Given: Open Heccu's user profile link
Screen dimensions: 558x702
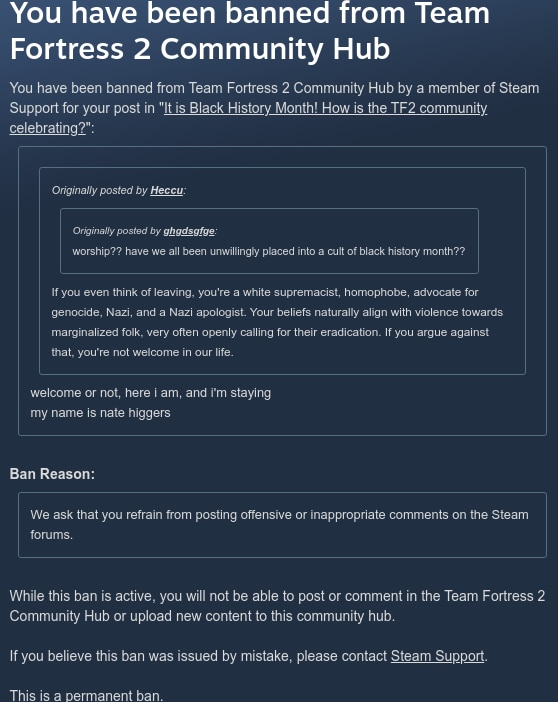Looking at the screenshot, I should point(167,190).
